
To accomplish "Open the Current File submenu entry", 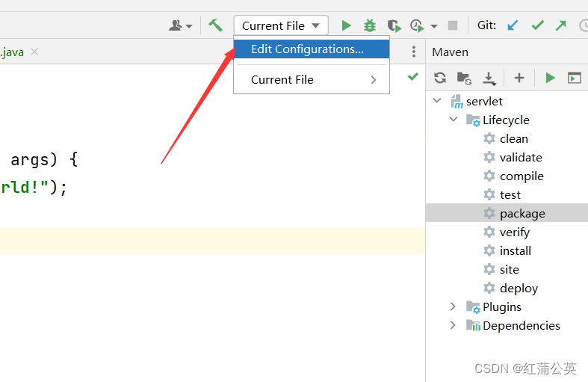I will click(312, 79).
